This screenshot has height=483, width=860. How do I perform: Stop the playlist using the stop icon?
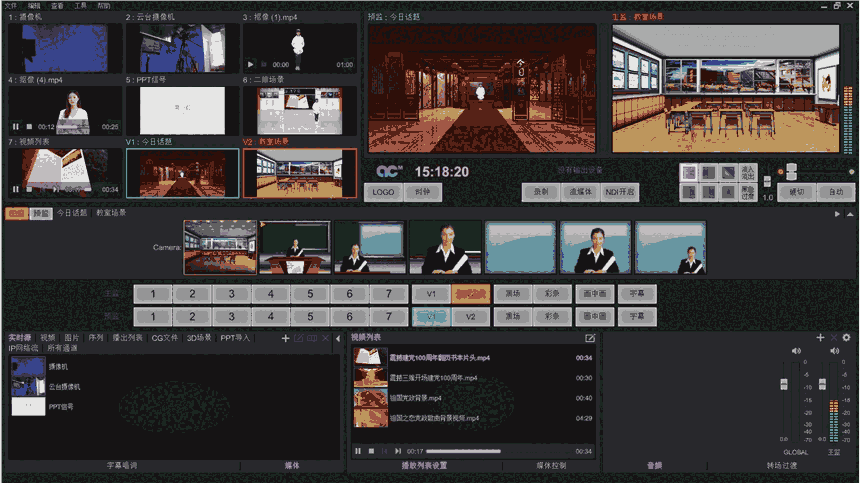pos(370,451)
